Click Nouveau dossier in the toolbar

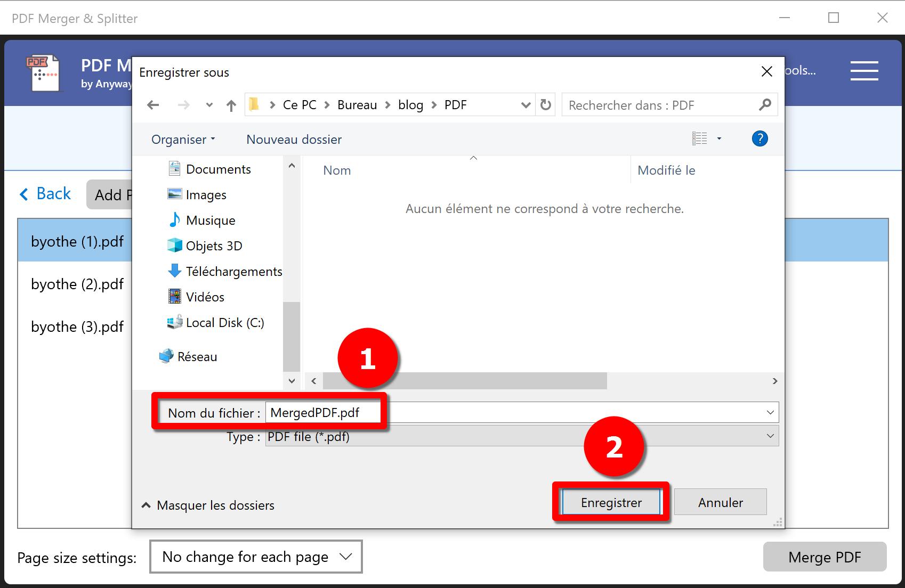coord(294,140)
